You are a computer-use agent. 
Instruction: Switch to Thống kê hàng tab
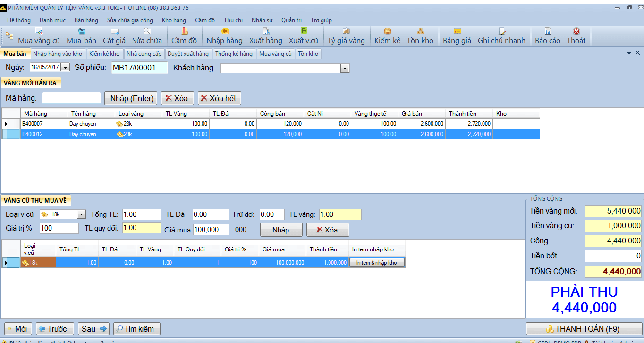(x=234, y=54)
